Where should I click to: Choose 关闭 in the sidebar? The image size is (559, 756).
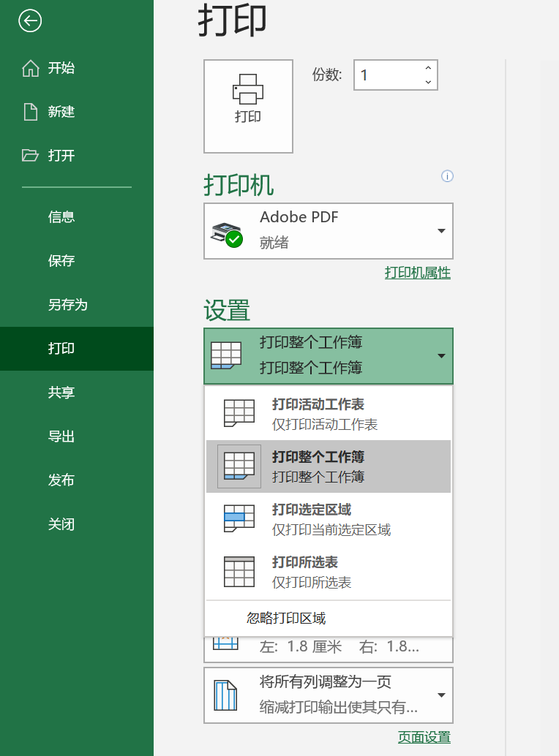tap(77, 524)
